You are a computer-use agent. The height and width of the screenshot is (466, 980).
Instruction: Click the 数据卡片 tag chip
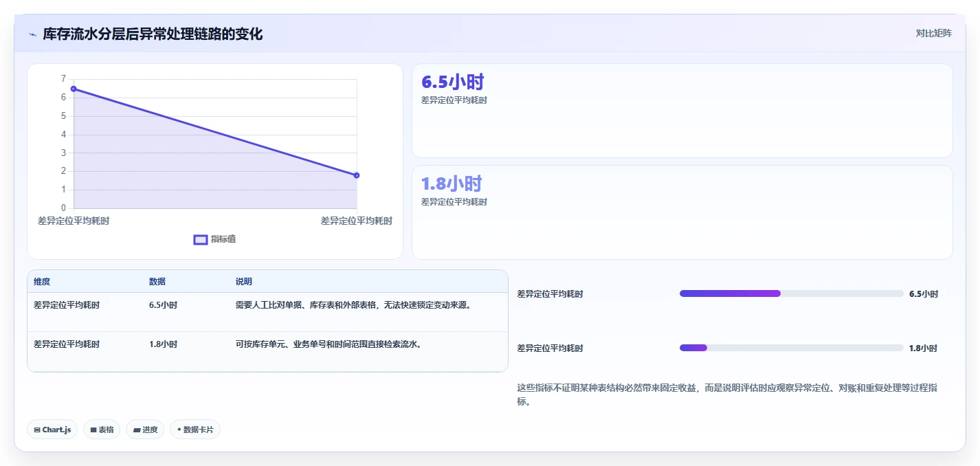coord(195,430)
